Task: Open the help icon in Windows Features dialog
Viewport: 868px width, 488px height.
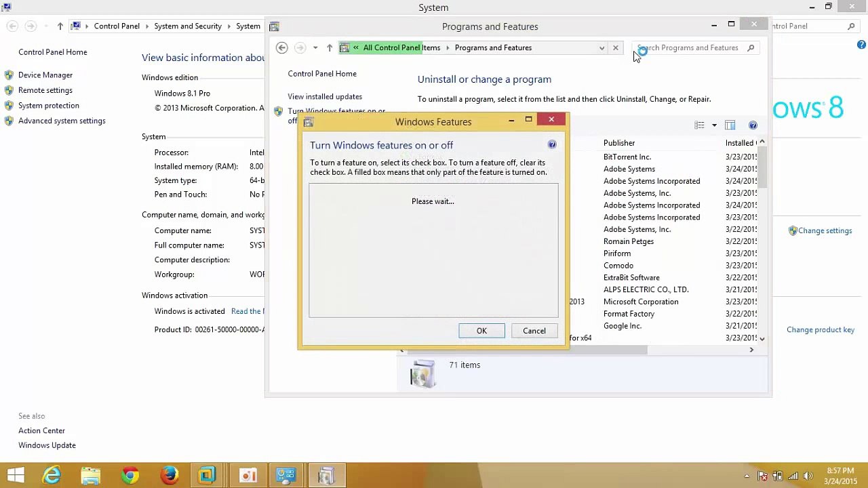Action: (552, 144)
